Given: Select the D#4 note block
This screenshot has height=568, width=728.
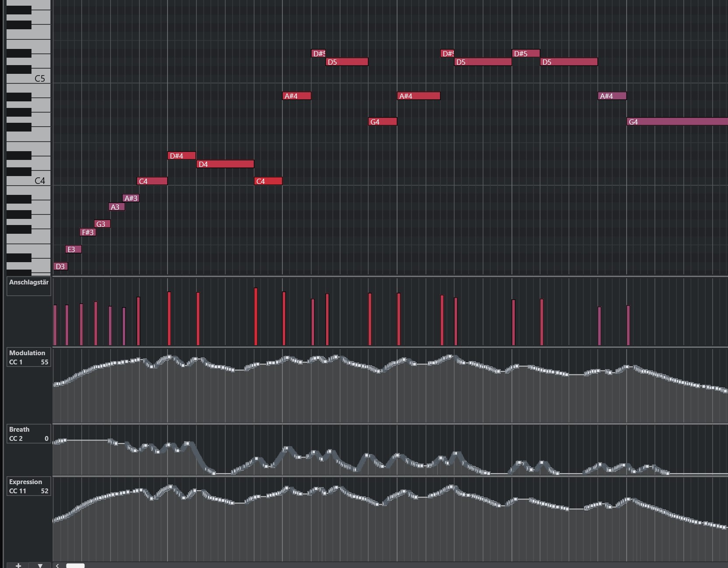Looking at the screenshot, I should (181, 156).
